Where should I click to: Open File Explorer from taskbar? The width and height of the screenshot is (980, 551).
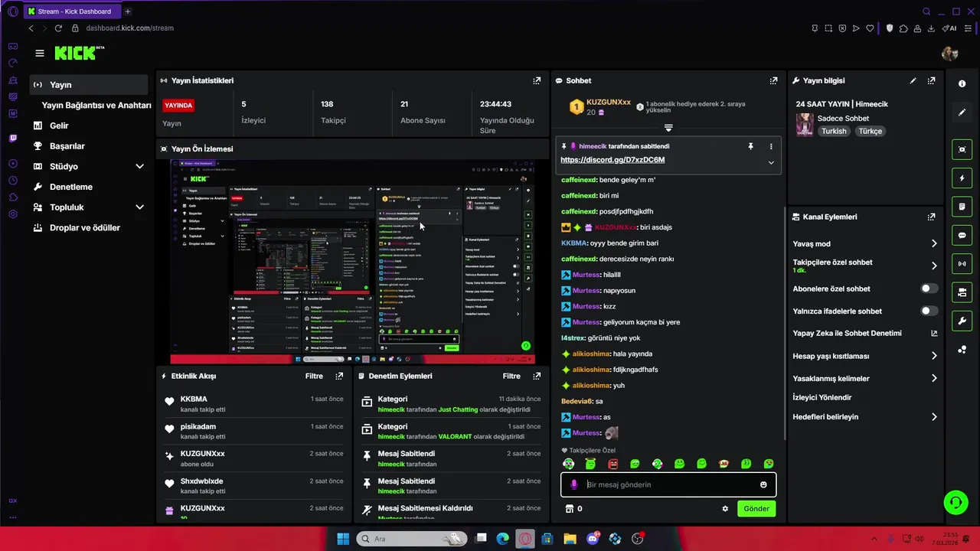(570, 539)
